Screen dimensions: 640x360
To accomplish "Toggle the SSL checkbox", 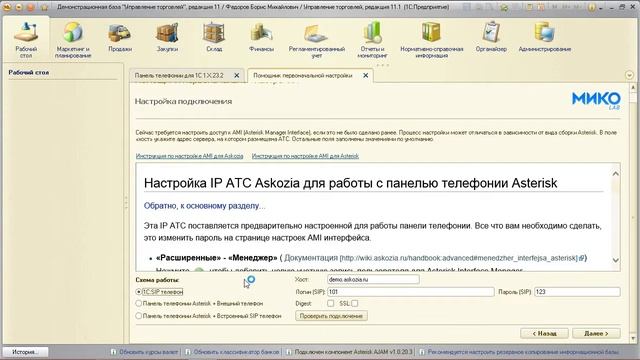I will [x=355, y=303].
